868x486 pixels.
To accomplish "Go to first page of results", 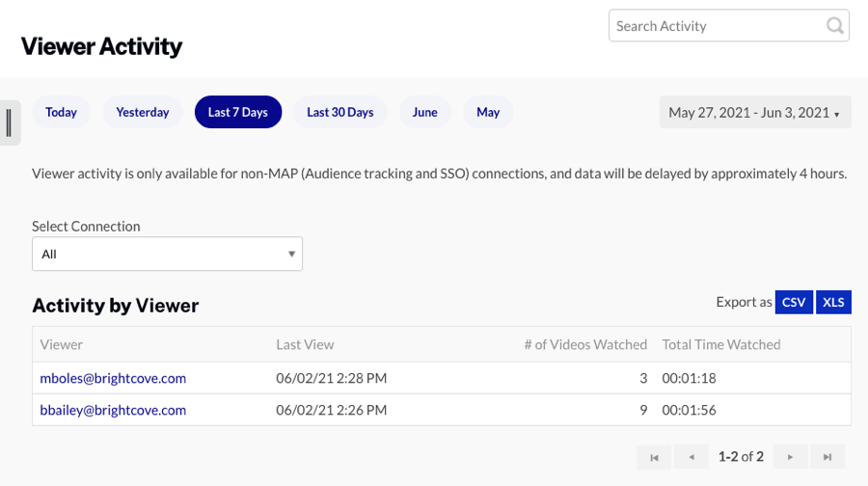I will click(654, 457).
